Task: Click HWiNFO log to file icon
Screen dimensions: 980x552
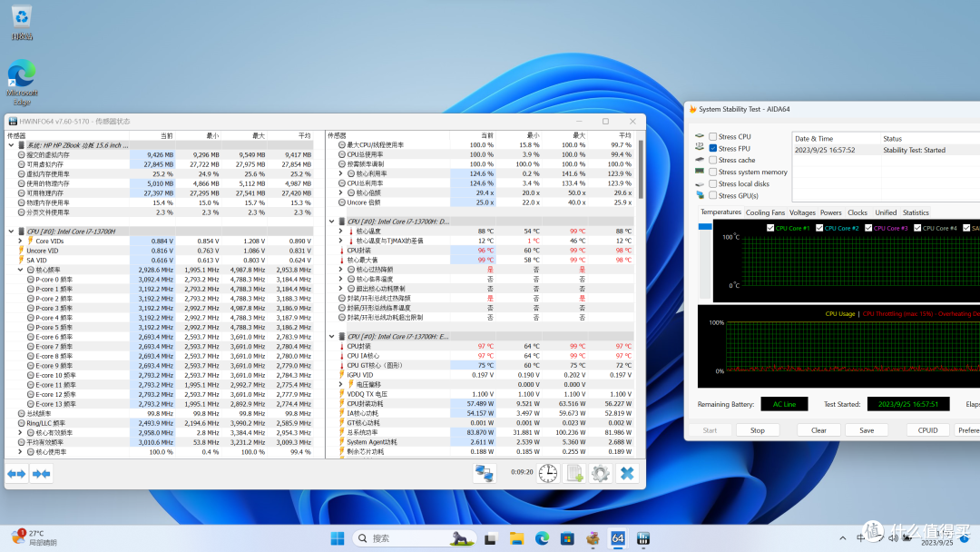Action: (574, 473)
